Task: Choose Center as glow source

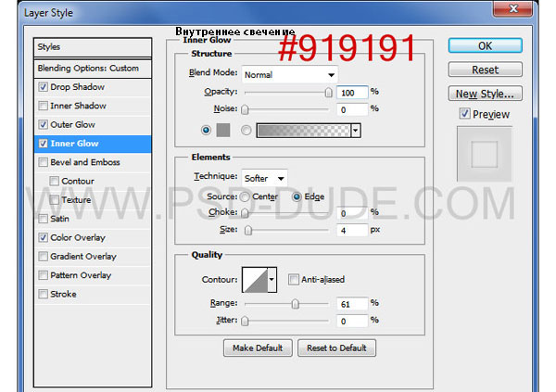Action: click(245, 196)
